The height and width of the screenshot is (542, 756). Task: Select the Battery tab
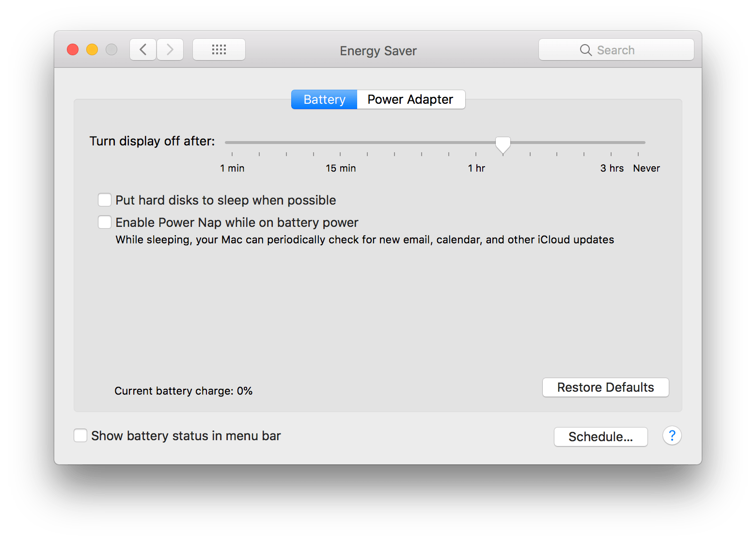coord(324,99)
